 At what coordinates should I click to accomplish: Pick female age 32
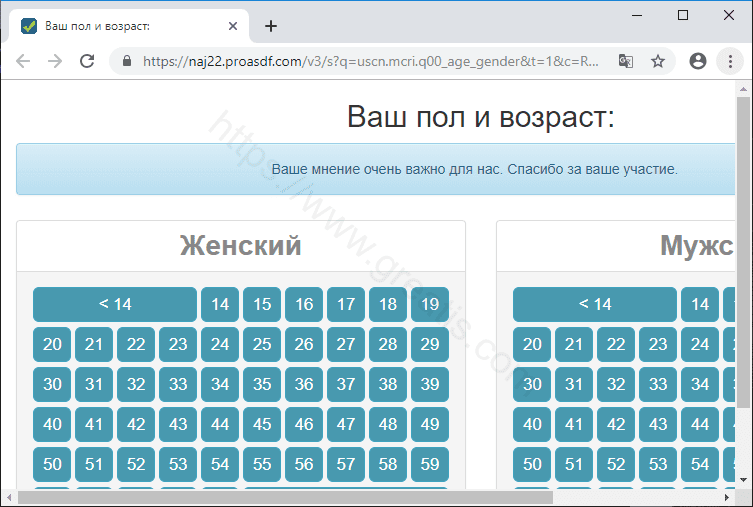coord(136,384)
